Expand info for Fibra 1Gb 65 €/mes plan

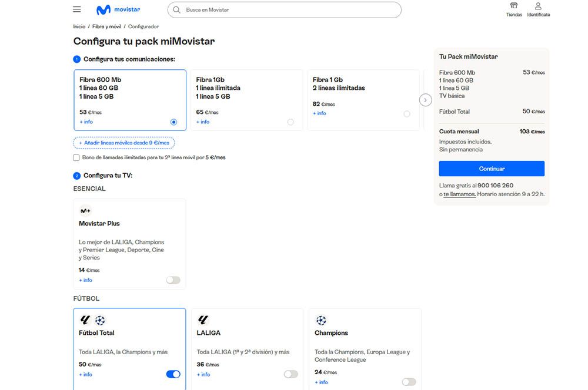click(x=203, y=122)
